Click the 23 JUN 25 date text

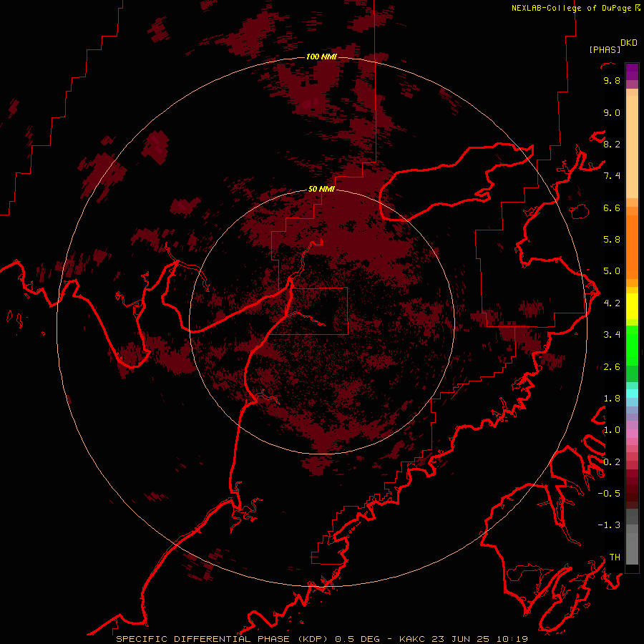point(460,639)
